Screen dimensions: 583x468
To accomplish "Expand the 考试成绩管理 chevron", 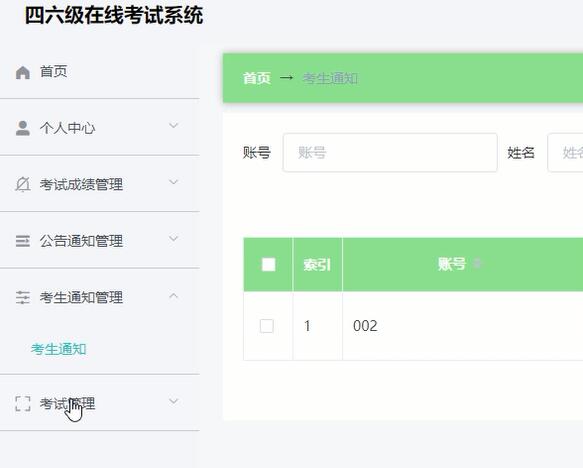I will (x=174, y=182).
